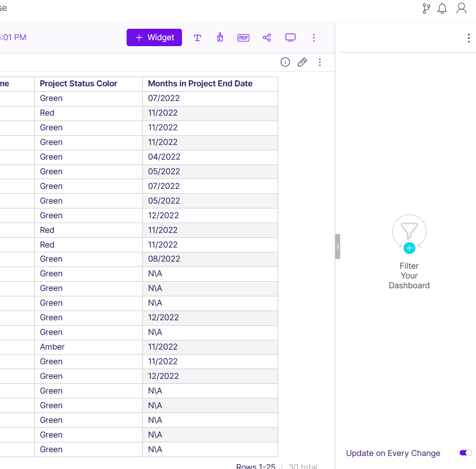Screen dimensions: 476x469
Task: Click the Rows 1-25 pagination label
Action: tap(255, 466)
